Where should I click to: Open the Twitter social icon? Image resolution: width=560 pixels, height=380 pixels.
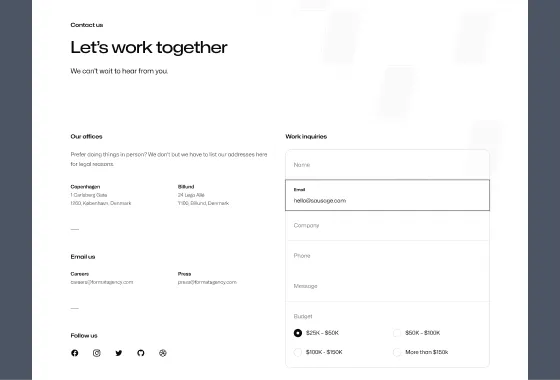[119, 353]
